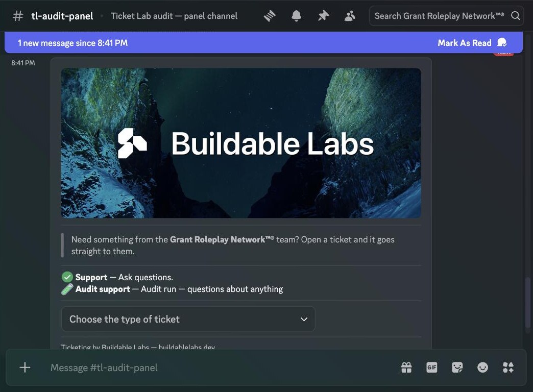533x392 pixels.
Task: Search Grant Roleplay Network field
Action: (446, 16)
